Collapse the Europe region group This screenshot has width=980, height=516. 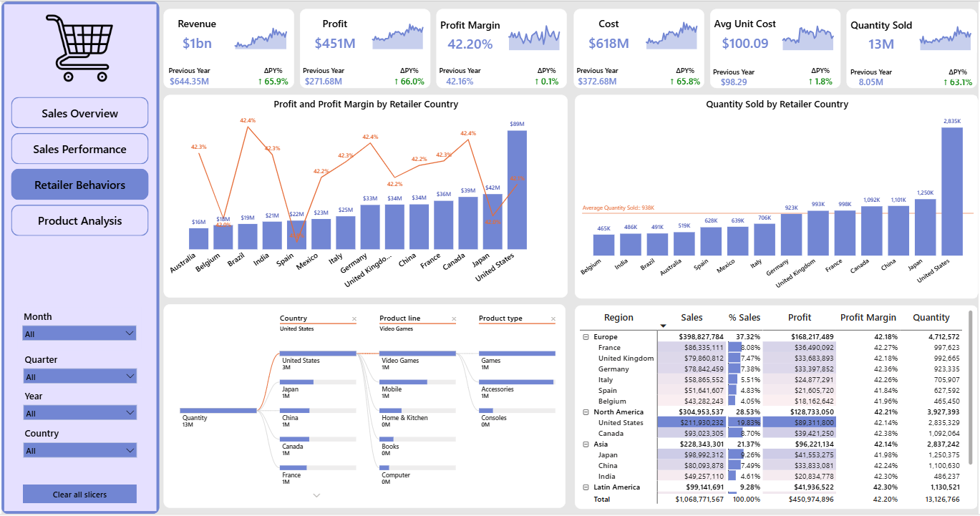(586, 337)
